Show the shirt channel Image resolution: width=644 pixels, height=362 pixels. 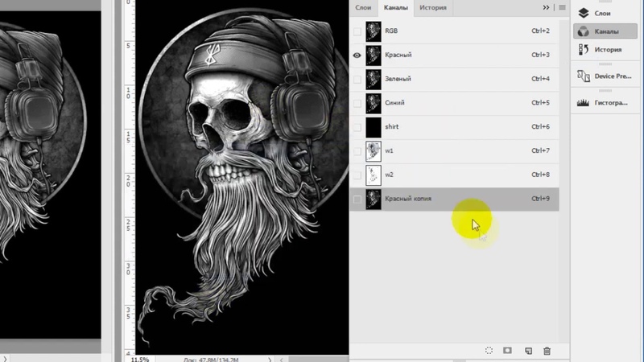357,127
